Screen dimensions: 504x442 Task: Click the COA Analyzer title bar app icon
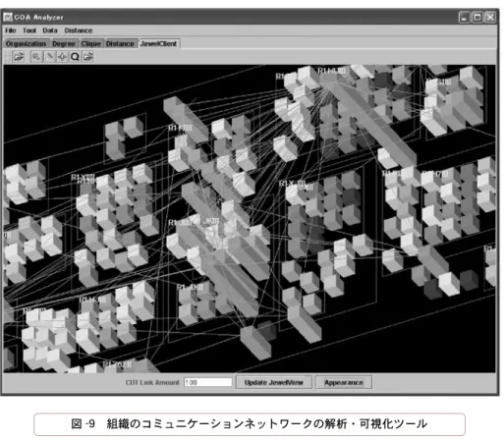coord(8,17)
